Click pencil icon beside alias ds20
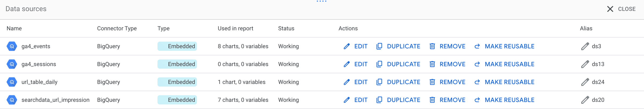 tap(585, 100)
